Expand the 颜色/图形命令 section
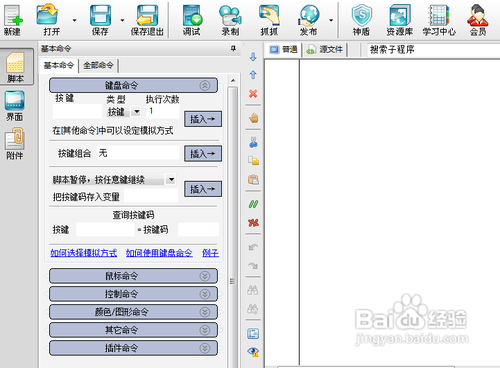Image resolution: width=500 pixels, height=368 pixels. (x=133, y=312)
